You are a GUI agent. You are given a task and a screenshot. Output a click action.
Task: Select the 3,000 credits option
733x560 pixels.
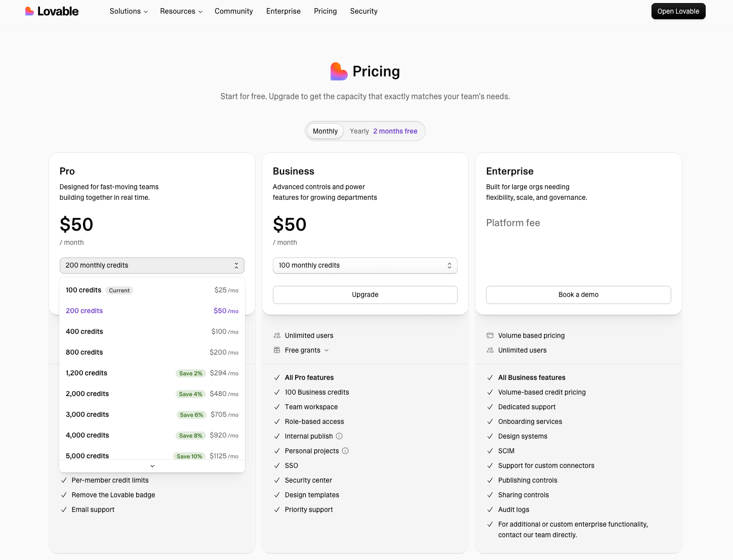[152, 415]
